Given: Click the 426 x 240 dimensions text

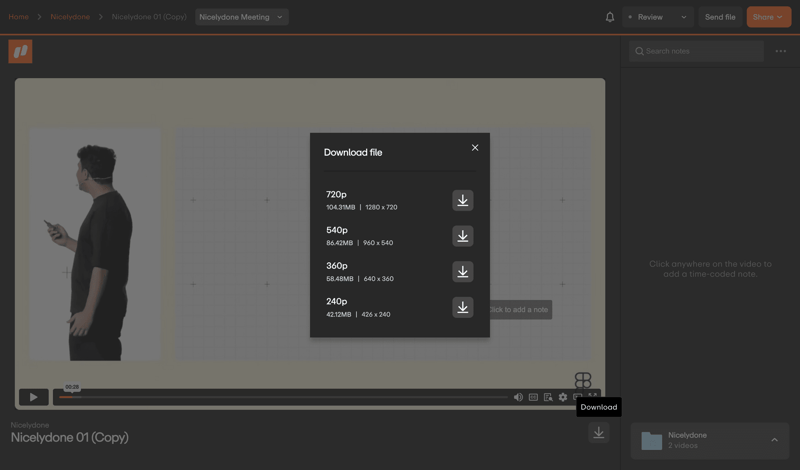Looking at the screenshot, I should click(x=376, y=314).
